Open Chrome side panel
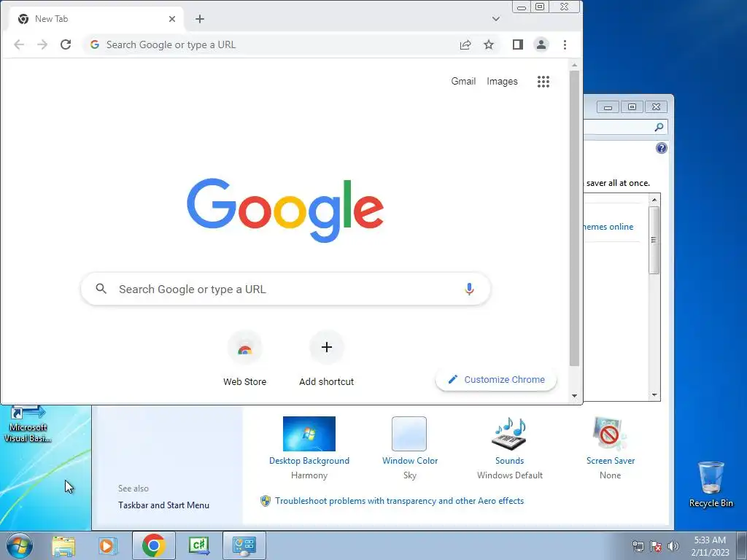 tap(518, 44)
